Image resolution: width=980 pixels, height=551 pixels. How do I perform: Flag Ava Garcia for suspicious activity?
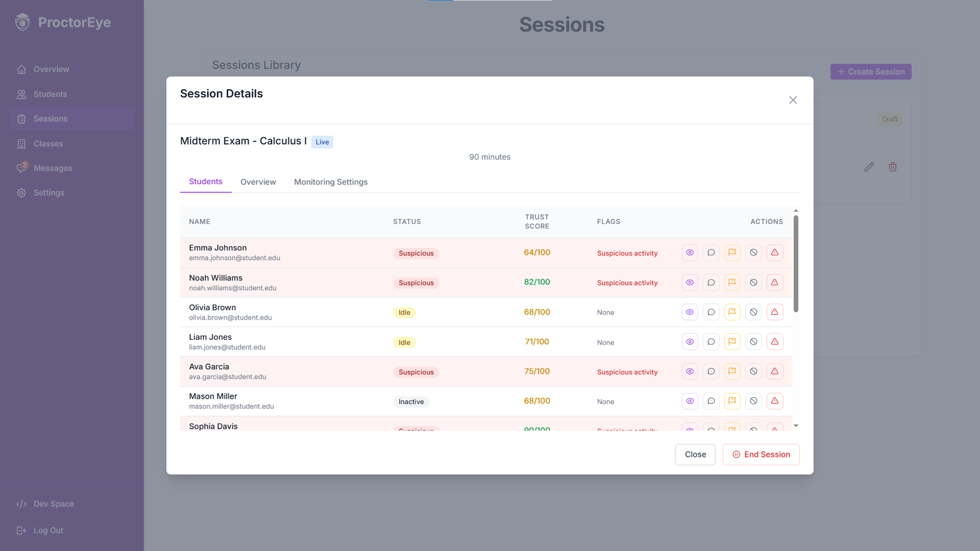coord(732,371)
